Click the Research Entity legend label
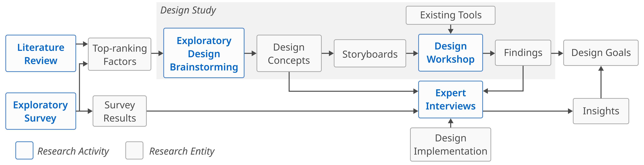This screenshot has height=165, width=644. click(182, 151)
